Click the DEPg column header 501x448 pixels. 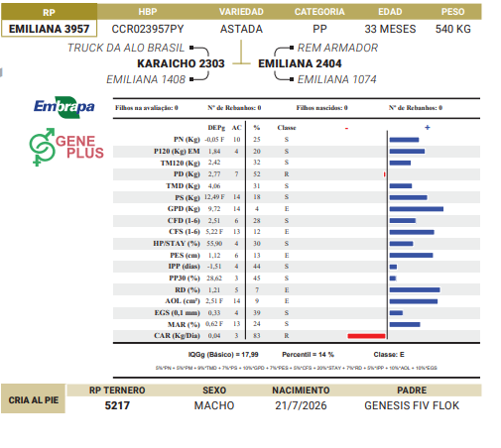point(216,128)
